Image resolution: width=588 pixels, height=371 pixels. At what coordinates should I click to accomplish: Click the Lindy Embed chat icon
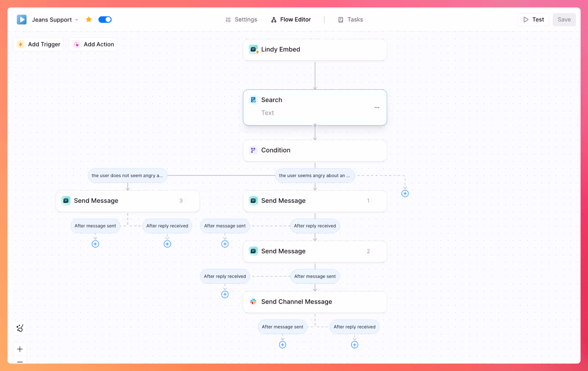click(254, 49)
